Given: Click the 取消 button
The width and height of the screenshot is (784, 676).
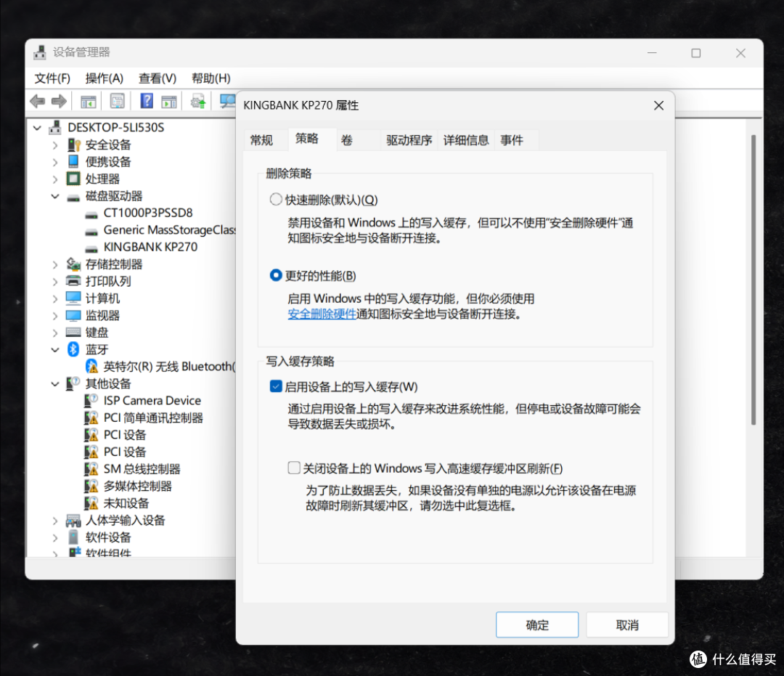Looking at the screenshot, I should coord(627,625).
